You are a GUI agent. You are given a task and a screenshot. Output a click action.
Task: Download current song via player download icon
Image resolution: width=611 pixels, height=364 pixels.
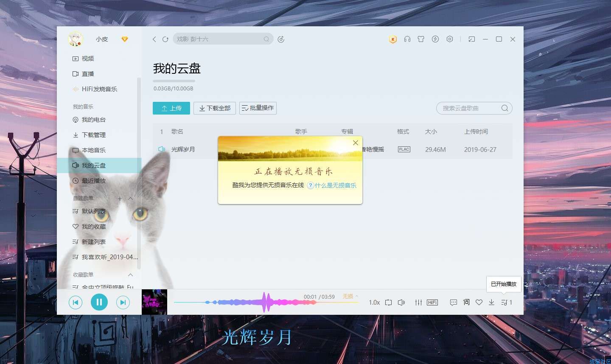point(491,302)
